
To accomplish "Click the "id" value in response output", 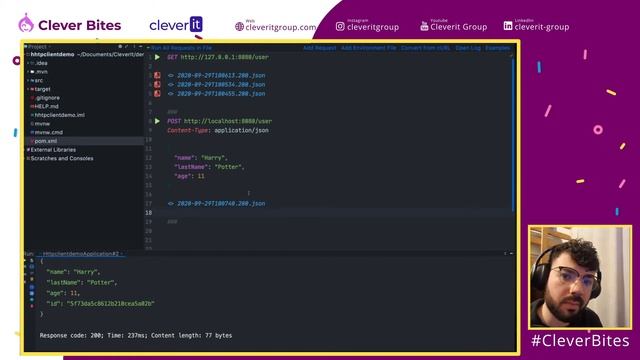I will [x=111, y=304].
